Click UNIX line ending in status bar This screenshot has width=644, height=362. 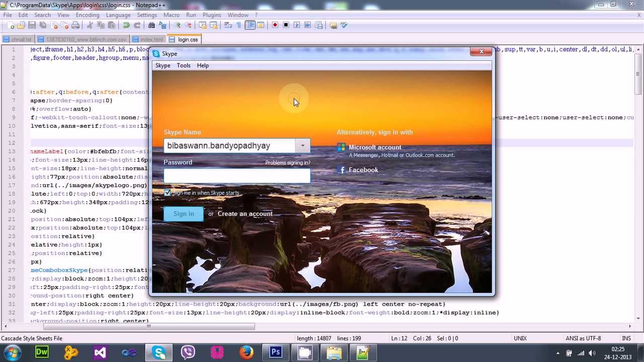[x=520, y=338]
